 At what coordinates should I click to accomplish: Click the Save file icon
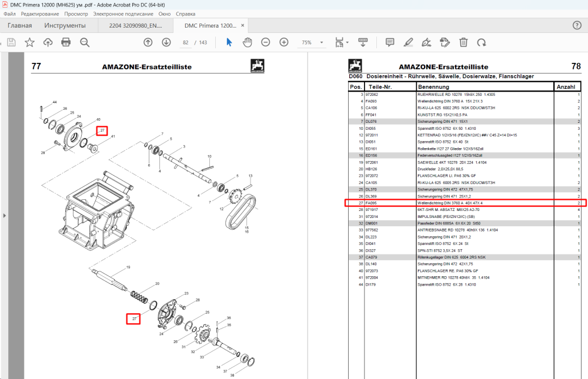click(x=12, y=42)
